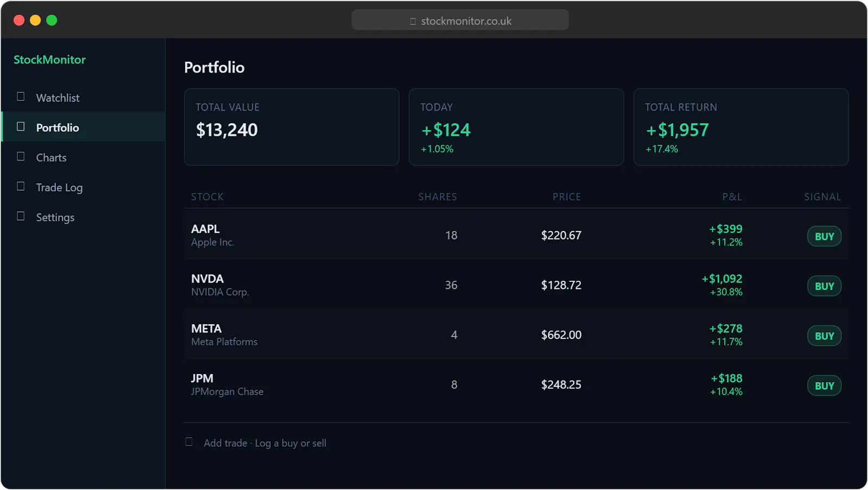Click the Apple Inc. company name
Image resolution: width=868 pixels, height=490 pixels.
(x=213, y=242)
